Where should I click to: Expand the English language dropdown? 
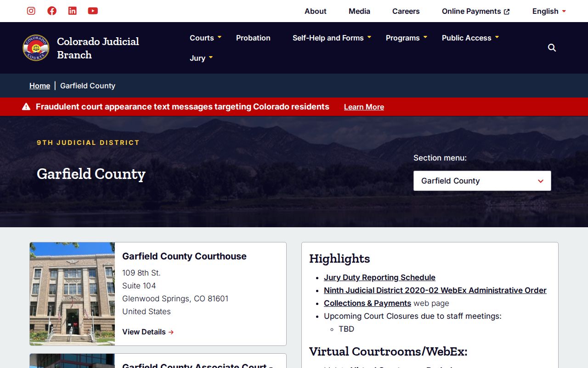(x=549, y=11)
